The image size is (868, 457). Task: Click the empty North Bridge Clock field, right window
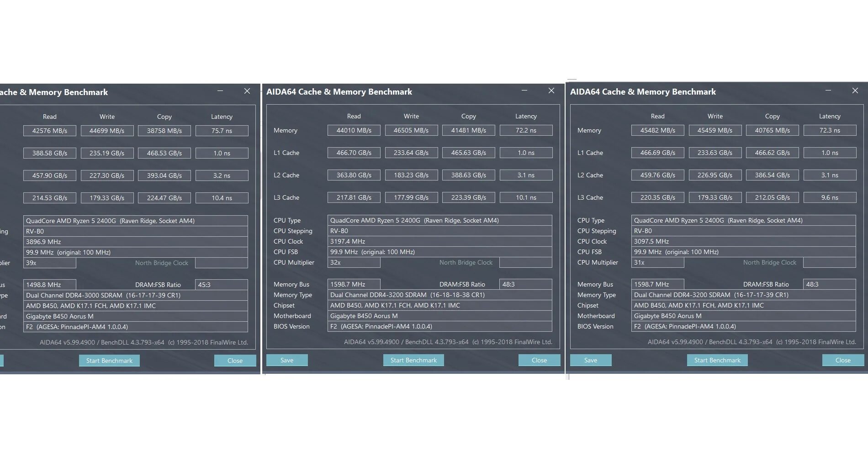click(x=830, y=262)
